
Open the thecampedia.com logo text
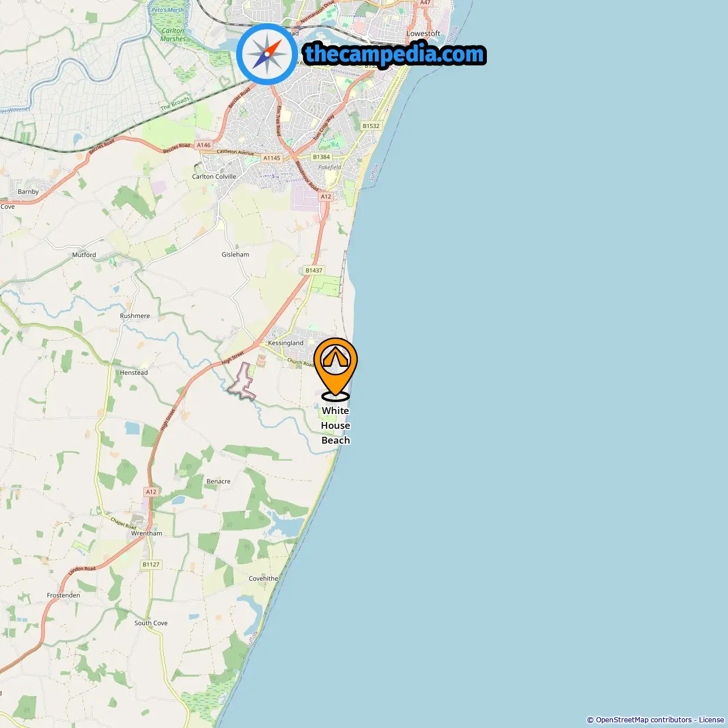click(395, 55)
